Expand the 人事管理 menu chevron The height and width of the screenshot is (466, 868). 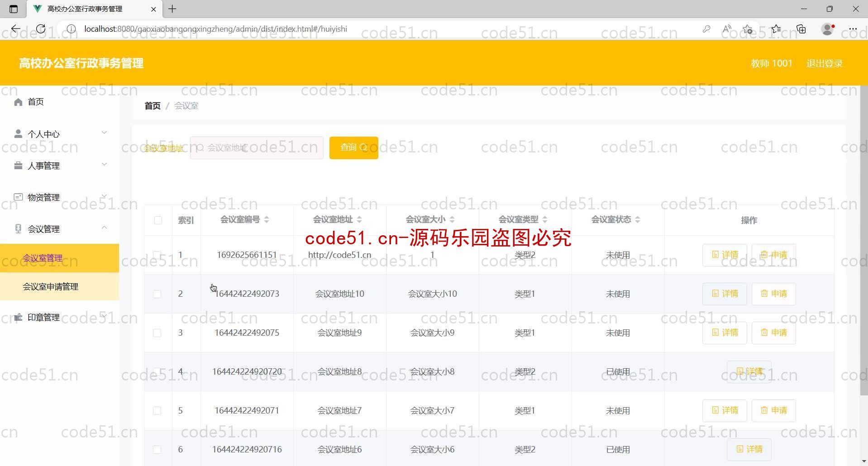tap(104, 164)
